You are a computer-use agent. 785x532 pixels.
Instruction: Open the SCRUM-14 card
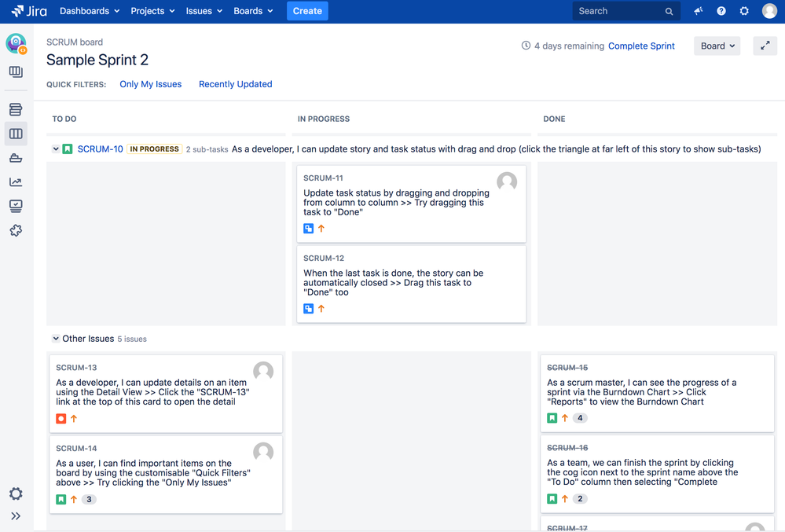(166, 475)
